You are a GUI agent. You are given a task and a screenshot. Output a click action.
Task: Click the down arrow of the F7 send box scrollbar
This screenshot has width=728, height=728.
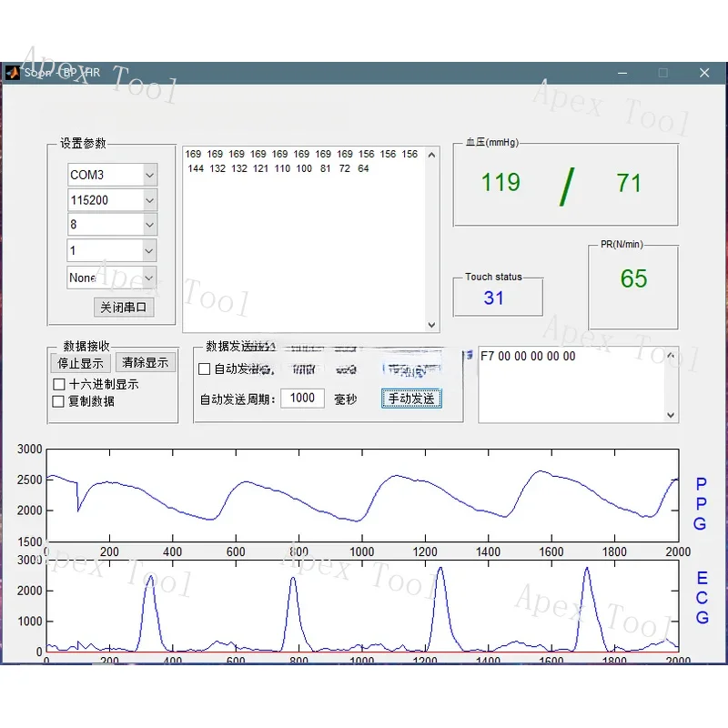click(x=672, y=415)
